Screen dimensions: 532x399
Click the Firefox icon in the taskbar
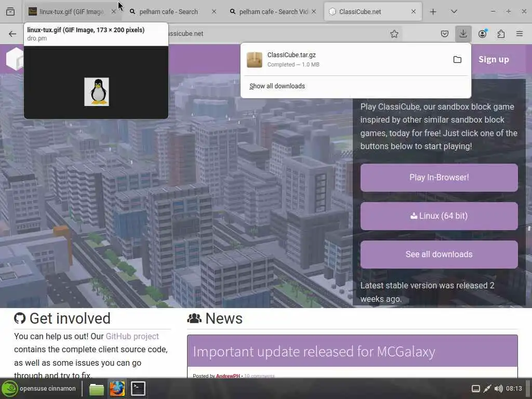point(117,389)
